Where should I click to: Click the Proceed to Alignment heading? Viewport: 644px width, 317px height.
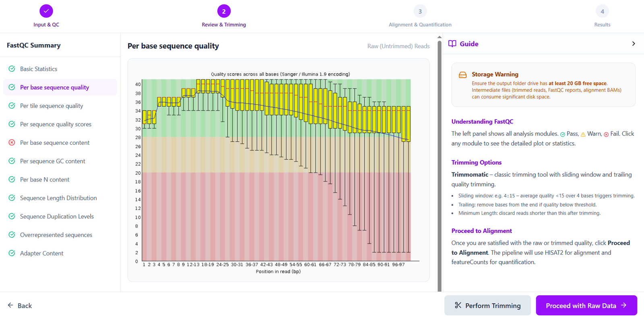(x=482, y=231)
